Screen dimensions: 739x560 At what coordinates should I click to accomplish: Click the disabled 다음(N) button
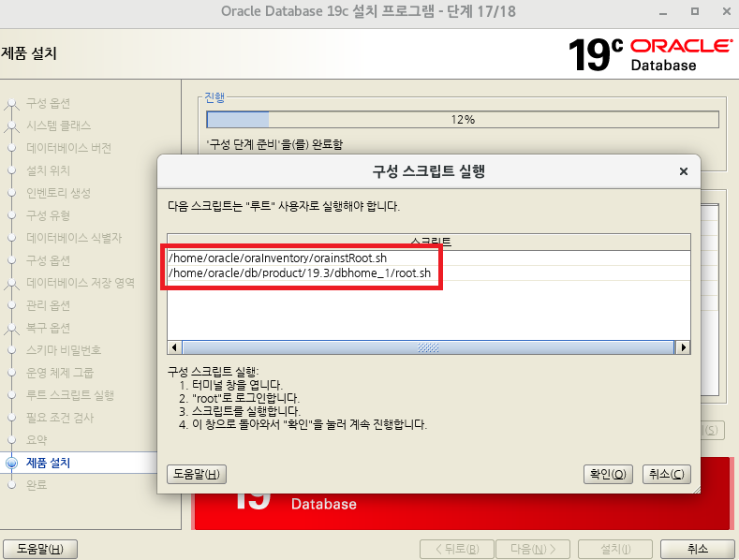pyautogui.click(x=533, y=549)
